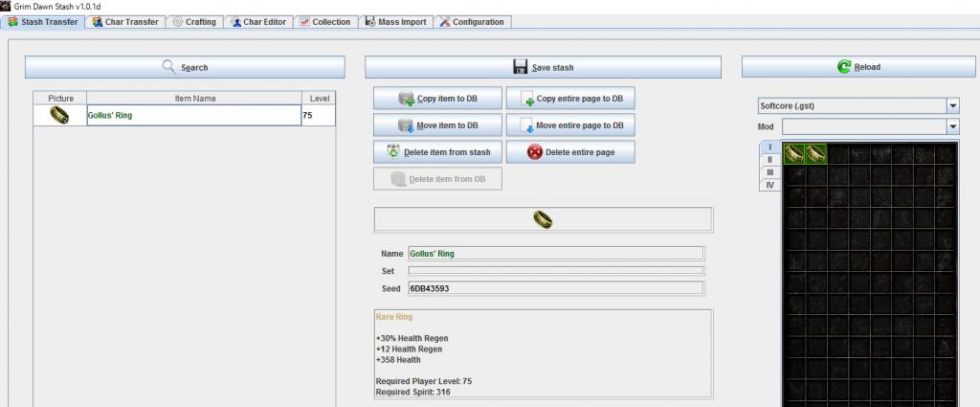Click the Stash Transfer tab icon
The width and height of the screenshot is (980, 407).
[12, 22]
